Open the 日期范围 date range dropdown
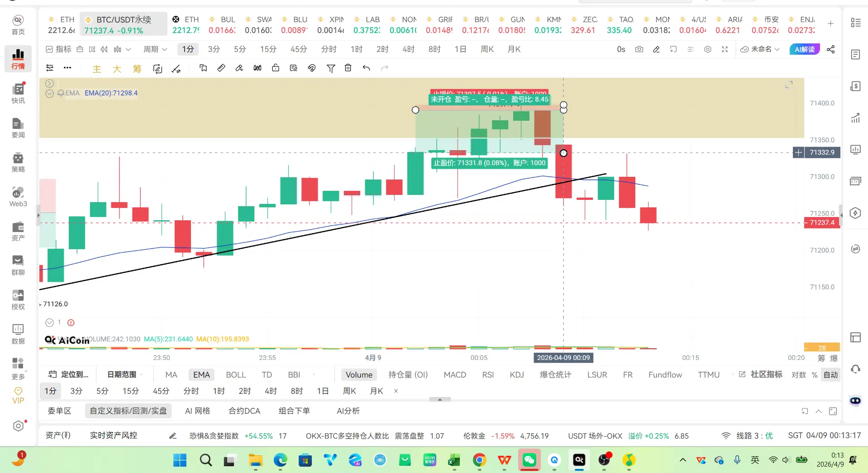This screenshot has height=473, width=868. click(x=124, y=374)
